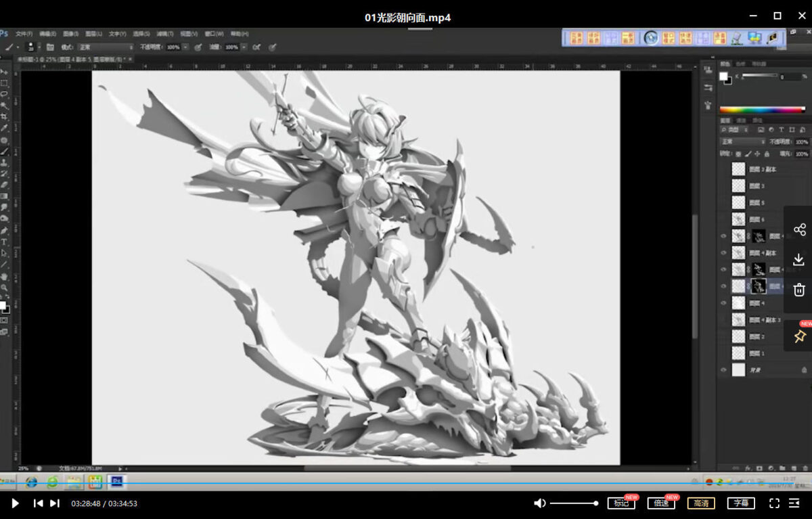Open the brush preset picker dropdown
Viewport: 812px width, 519px height.
click(40, 47)
